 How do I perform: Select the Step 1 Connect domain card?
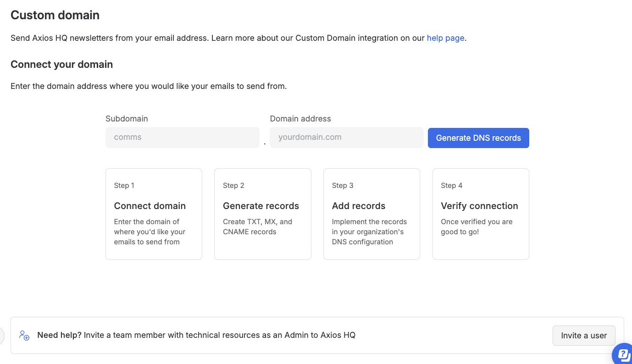(154, 214)
